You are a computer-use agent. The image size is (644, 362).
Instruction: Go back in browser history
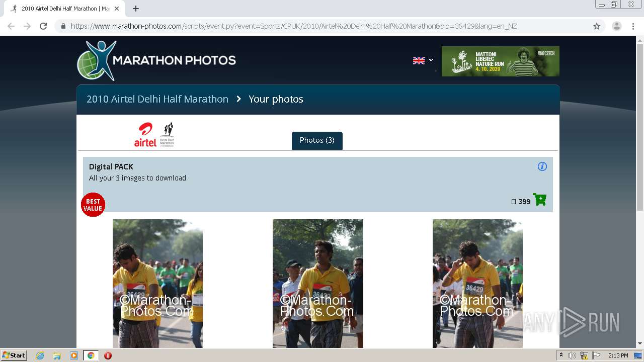pos(11,26)
